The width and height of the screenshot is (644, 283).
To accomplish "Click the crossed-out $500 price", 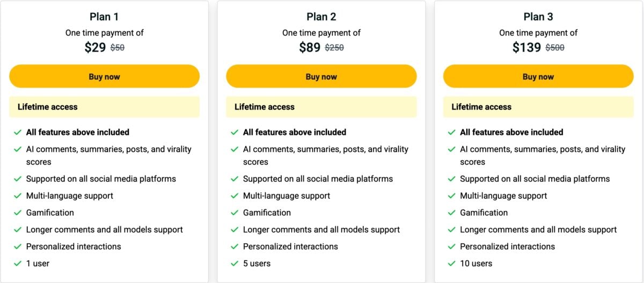I will click(555, 48).
